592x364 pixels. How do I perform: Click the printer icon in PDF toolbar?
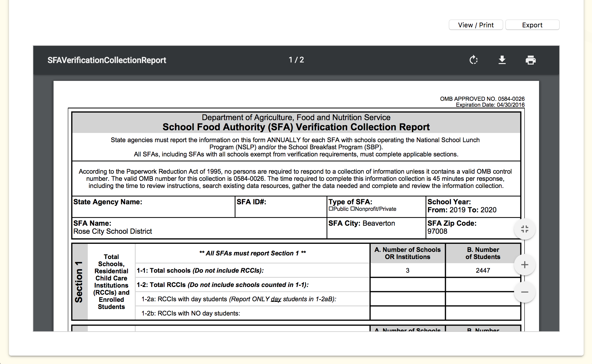click(x=530, y=60)
